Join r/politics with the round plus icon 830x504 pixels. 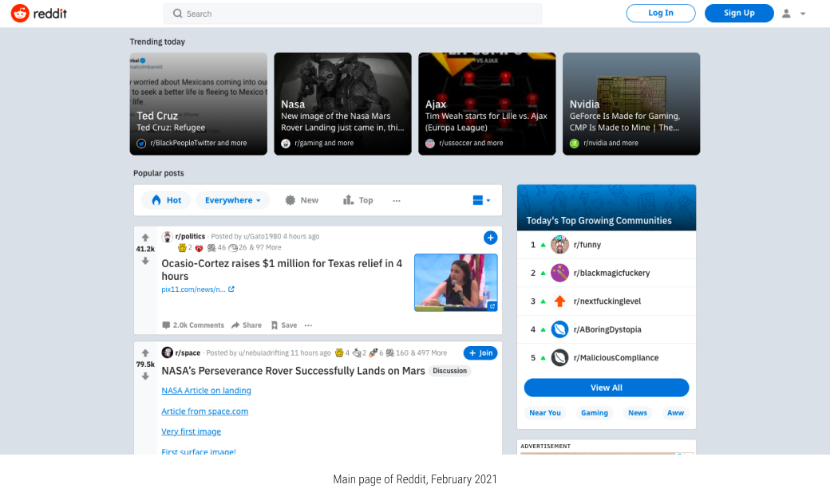pos(491,238)
